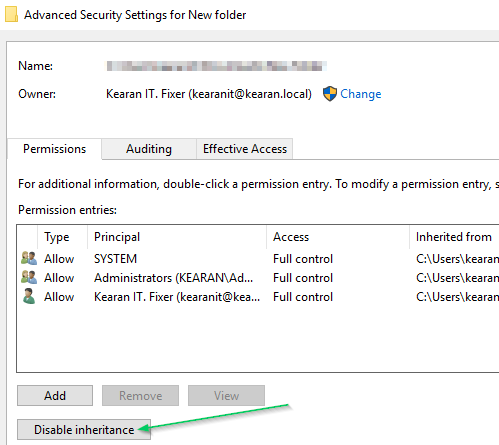Screen dimensions: 499x445
Task: Select the SYSTEM group icon
Action: pyautogui.click(x=29, y=258)
